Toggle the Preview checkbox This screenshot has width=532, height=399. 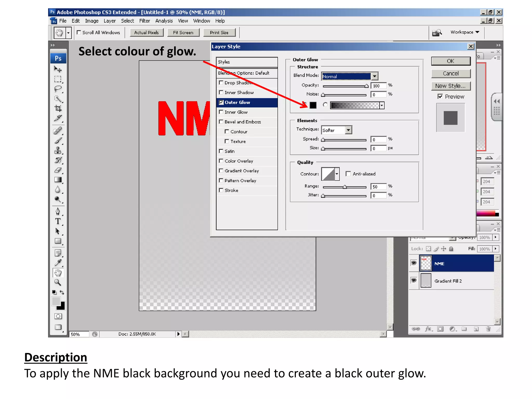[x=440, y=97]
